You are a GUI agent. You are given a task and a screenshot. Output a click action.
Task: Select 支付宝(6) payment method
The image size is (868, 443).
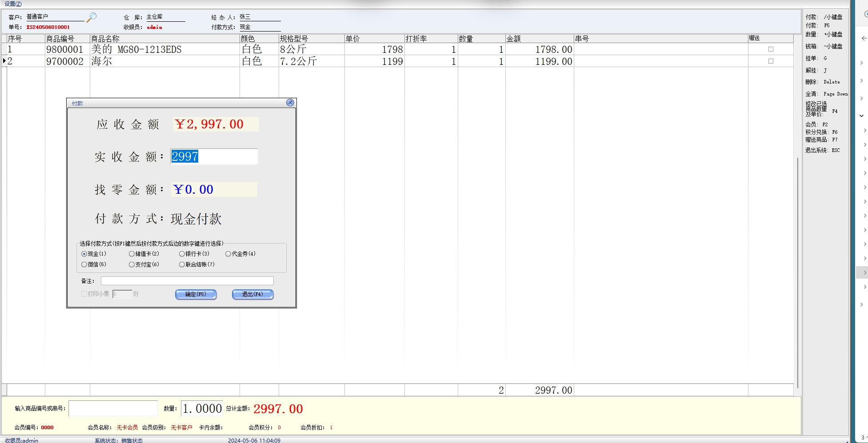point(132,264)
